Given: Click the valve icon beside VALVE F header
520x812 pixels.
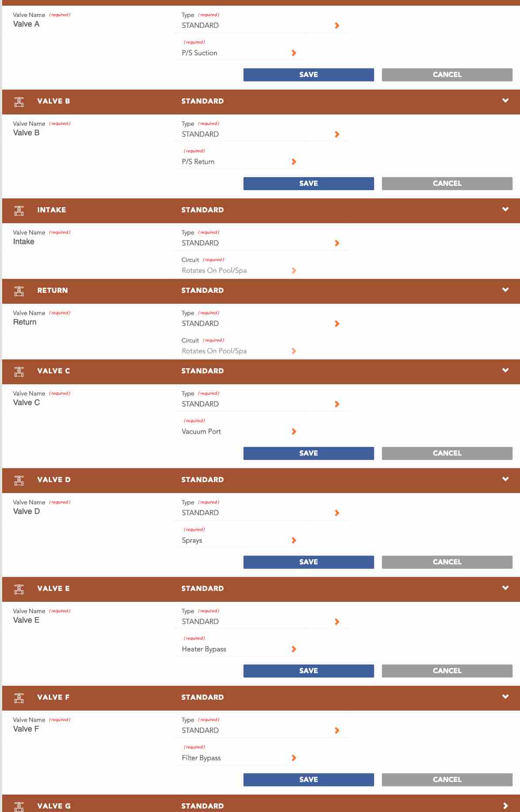Looking at the screenshot, I should point(19,698).
